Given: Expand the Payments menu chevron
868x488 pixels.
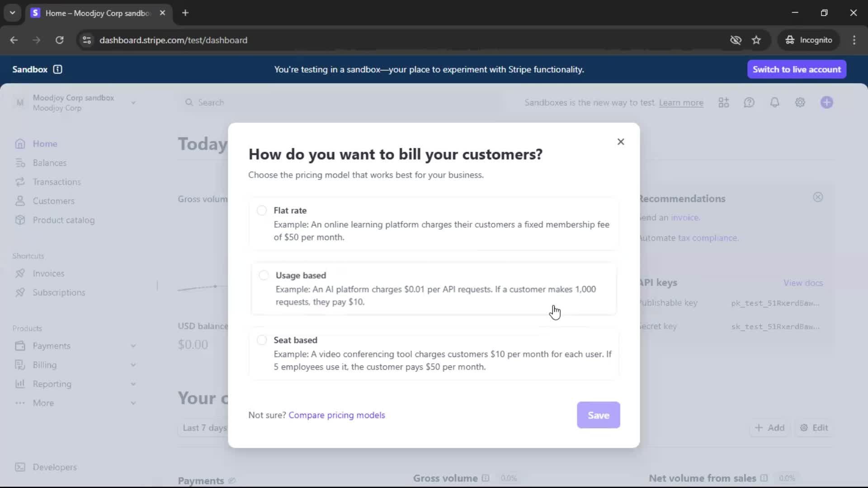Looking at the screenshot, I should tap(133, 346).
